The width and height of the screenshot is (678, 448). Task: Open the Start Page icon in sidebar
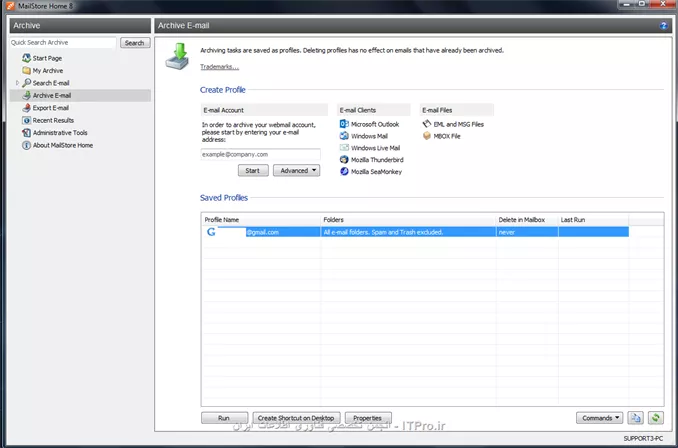tap(26, 58)
